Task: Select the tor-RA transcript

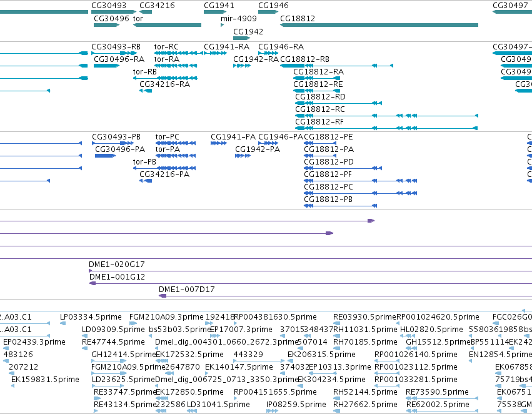Action: (x=176, y=66)
